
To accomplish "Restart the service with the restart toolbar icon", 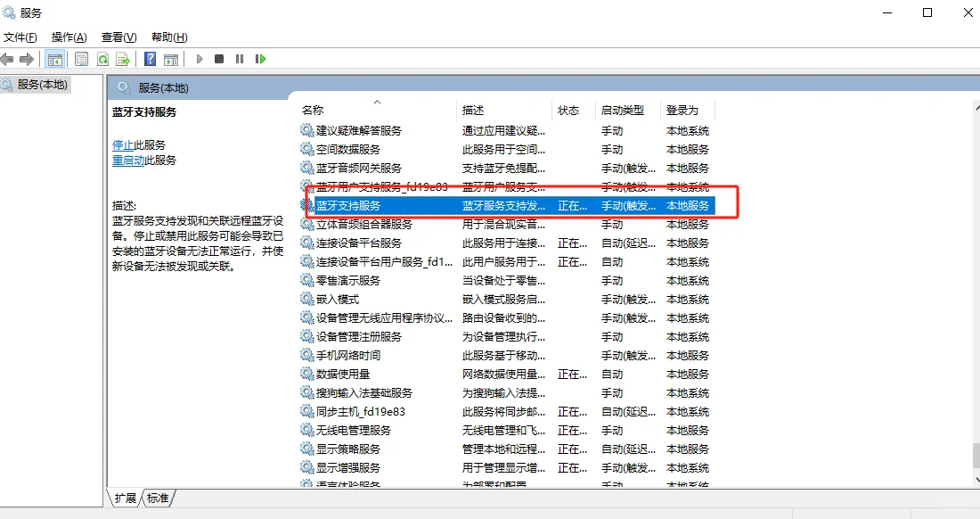I will tap(261, 59).
